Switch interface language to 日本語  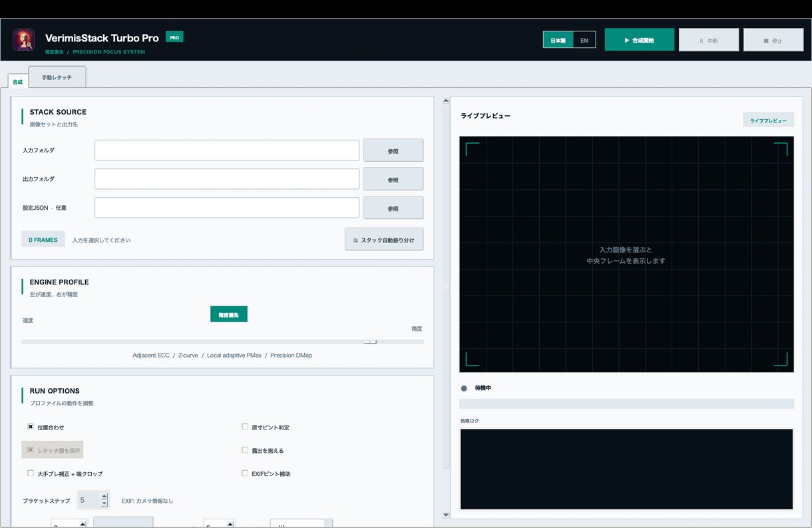point(558,41)
